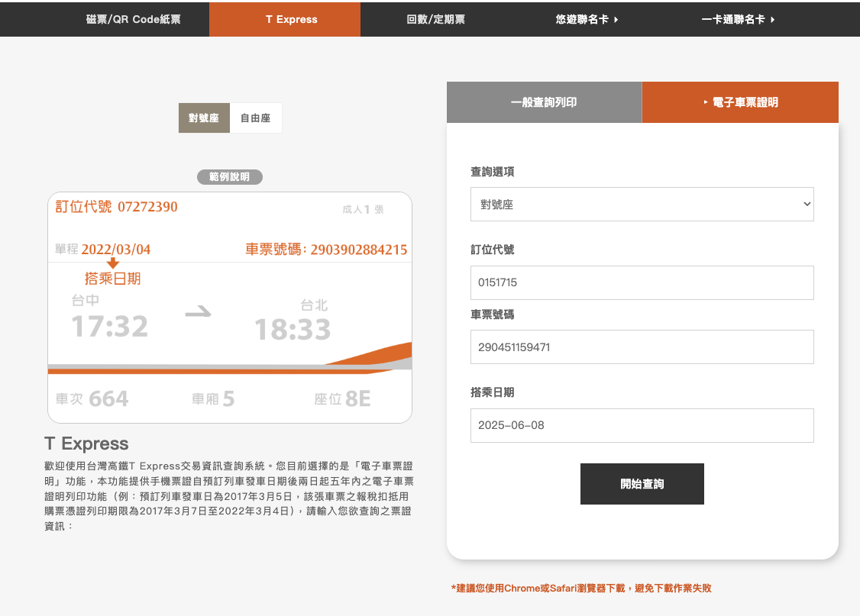Switch to the 自由座 seat type

255,118
